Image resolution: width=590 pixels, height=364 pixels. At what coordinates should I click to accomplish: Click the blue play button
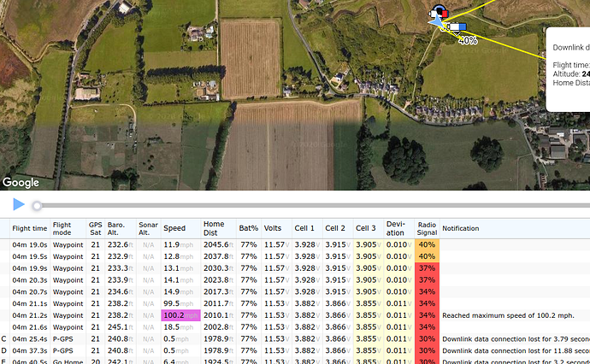coord(19,204)
